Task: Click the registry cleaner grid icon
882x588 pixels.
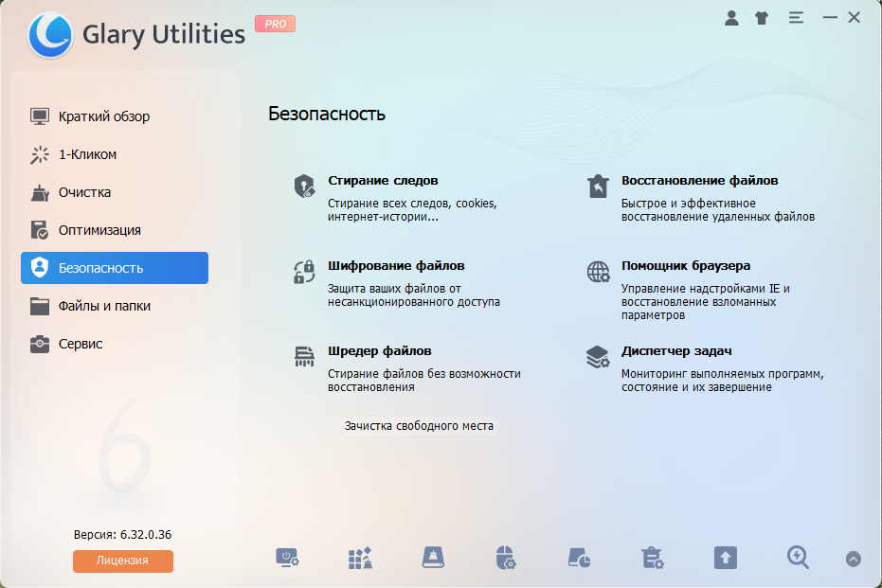Action: coord(360,558)
